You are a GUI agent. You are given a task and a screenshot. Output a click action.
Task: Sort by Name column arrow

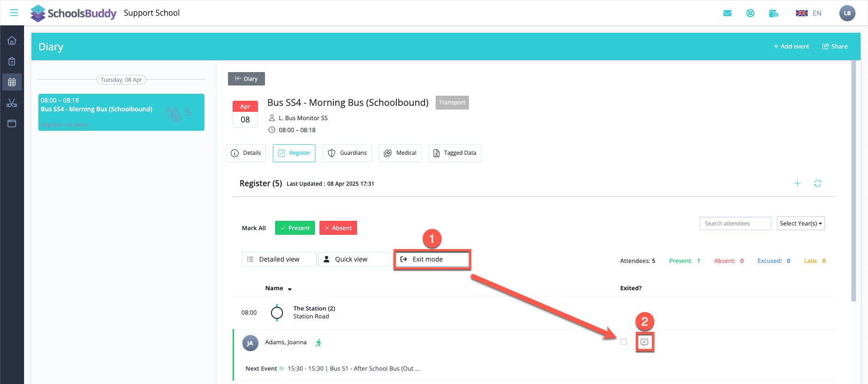point(290,289)
